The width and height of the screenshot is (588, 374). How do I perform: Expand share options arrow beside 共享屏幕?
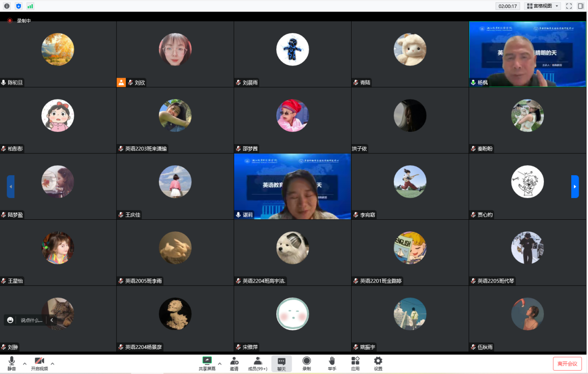click(220, 363)
